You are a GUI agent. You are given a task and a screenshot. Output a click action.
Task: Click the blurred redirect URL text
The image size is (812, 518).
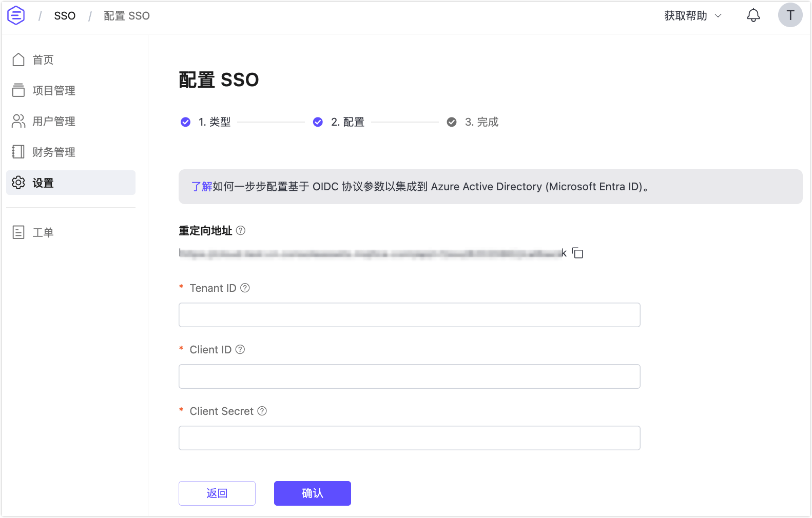pos(373,253)
